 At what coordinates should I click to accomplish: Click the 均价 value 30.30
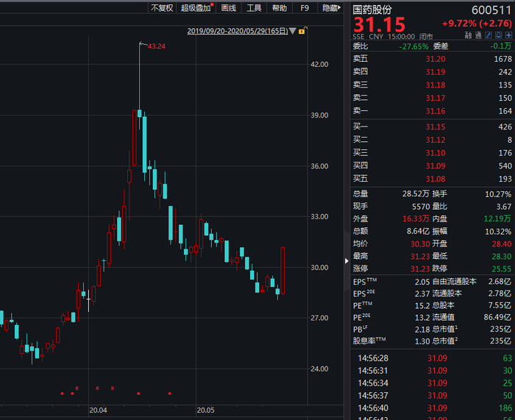coord(420,244)
